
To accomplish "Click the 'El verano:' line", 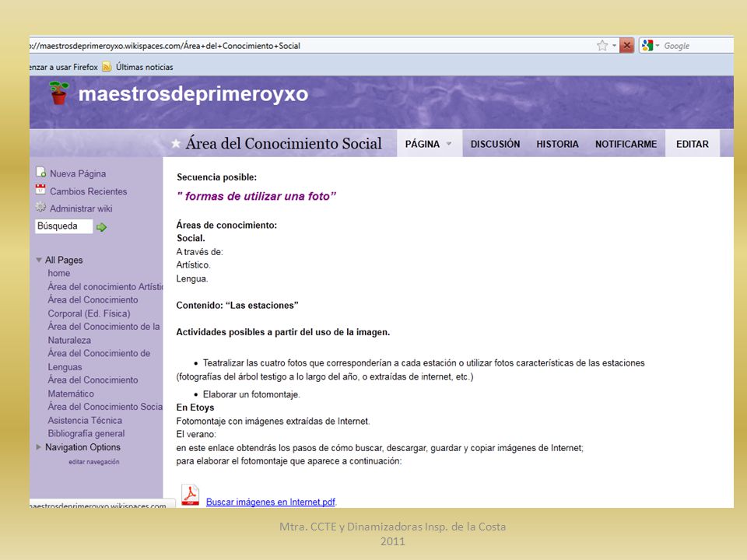I will point(196,434).
